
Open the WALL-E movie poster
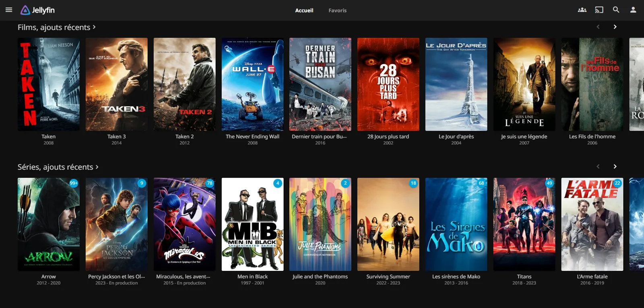(x=253, y=84)
